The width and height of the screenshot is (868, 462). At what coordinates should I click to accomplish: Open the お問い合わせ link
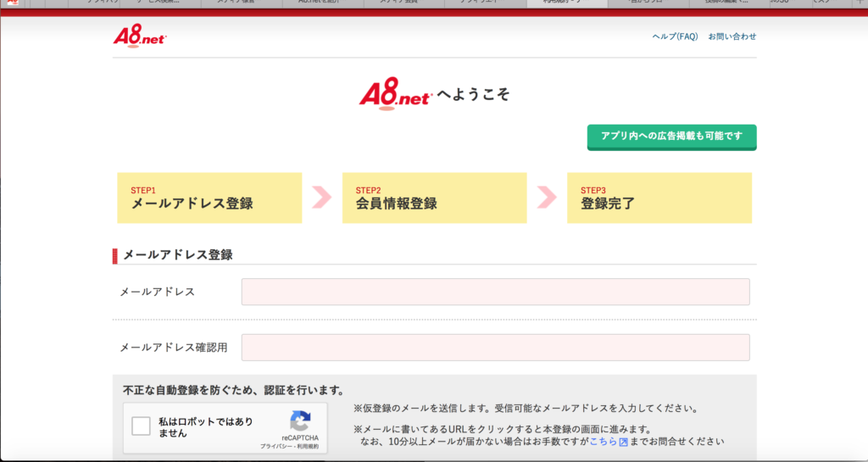tap(732, 36)
